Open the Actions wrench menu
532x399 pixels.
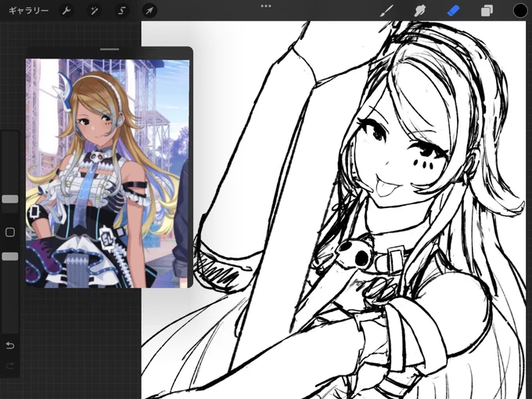click(66, 11)
